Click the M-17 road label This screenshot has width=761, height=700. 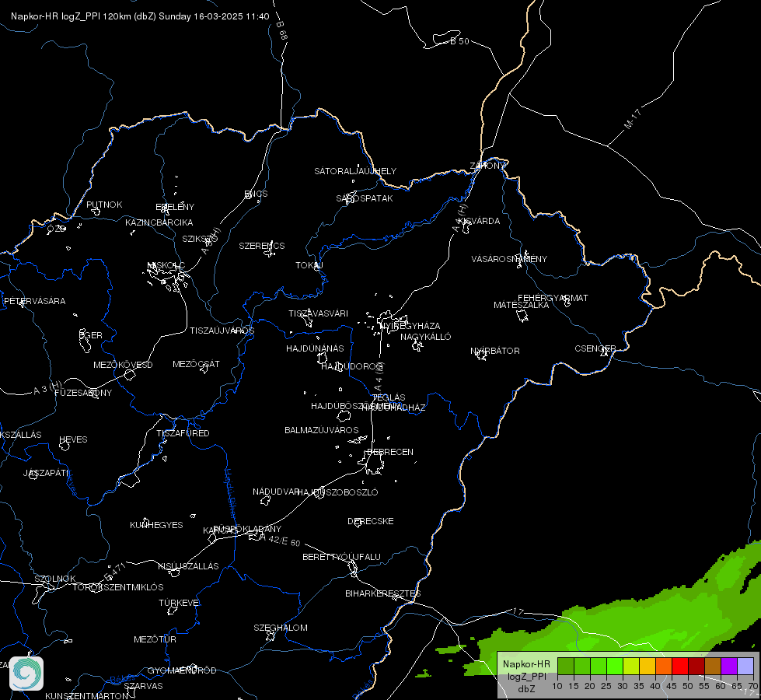(633, 118)
